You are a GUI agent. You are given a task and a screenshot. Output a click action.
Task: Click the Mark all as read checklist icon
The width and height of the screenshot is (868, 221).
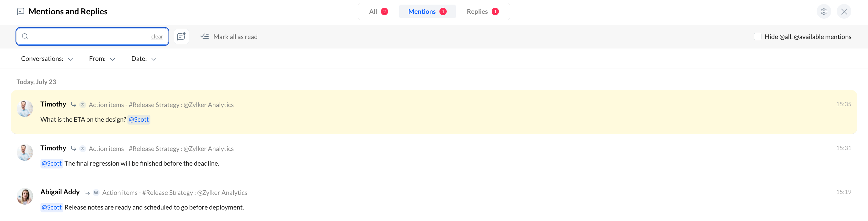pyautogui.click(x=205, y=36)
